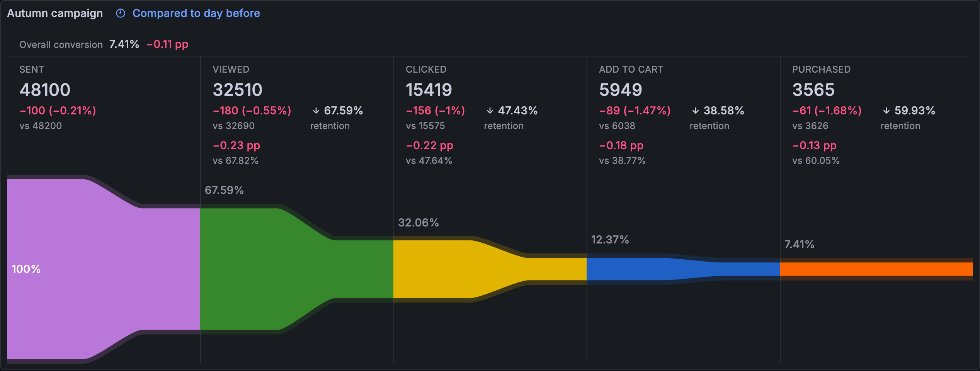Click the SENT value 48100

[x=45, y=90]
